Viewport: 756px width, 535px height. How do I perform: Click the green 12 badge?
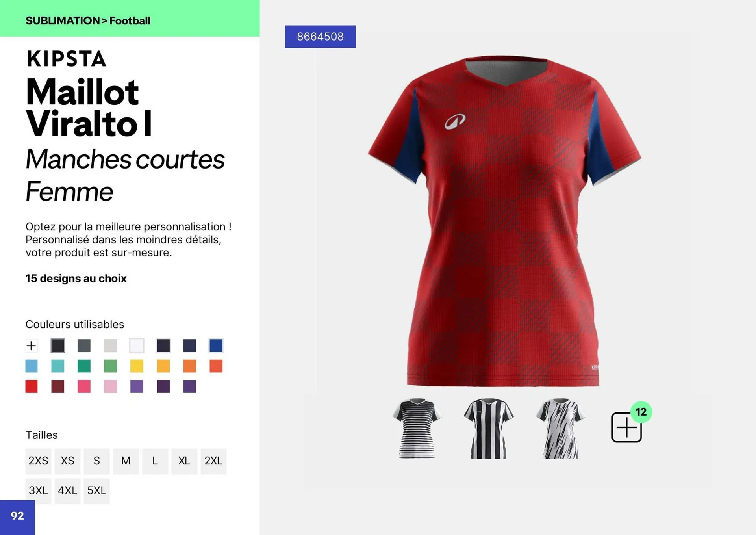click(x=641, y=412)
